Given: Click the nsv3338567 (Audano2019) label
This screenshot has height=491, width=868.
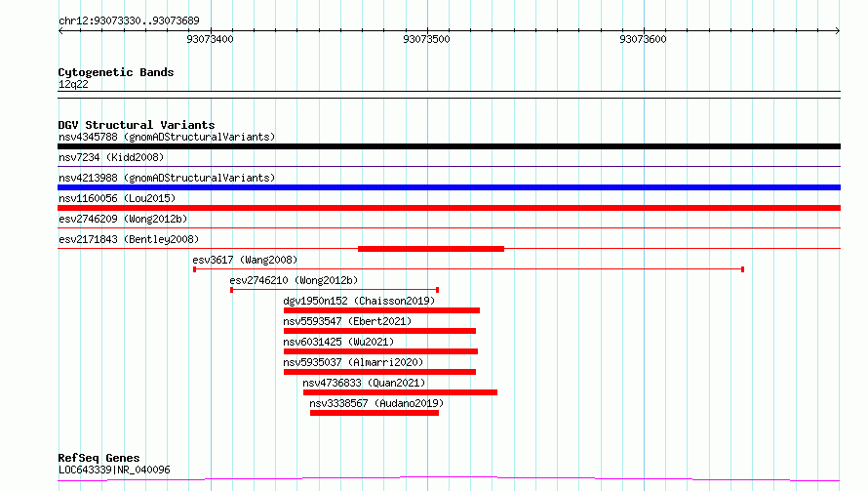Looking at the screenshot, I should point(376,403).
